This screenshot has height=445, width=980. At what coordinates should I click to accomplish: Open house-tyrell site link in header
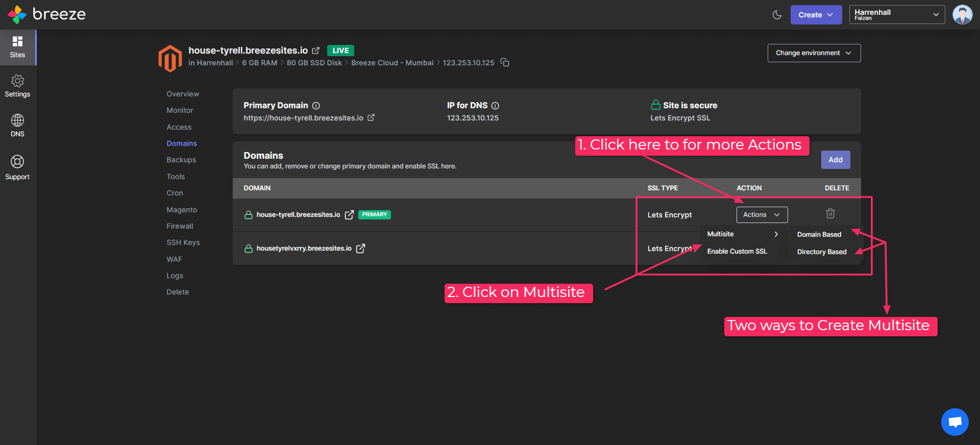(x=316, y=51)
